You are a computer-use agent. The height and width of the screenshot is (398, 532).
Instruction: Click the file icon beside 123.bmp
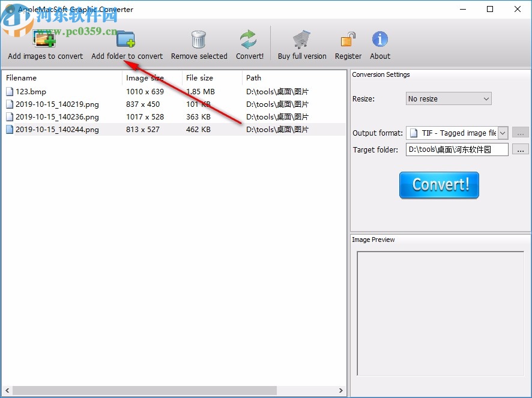[x=9, y=91]
